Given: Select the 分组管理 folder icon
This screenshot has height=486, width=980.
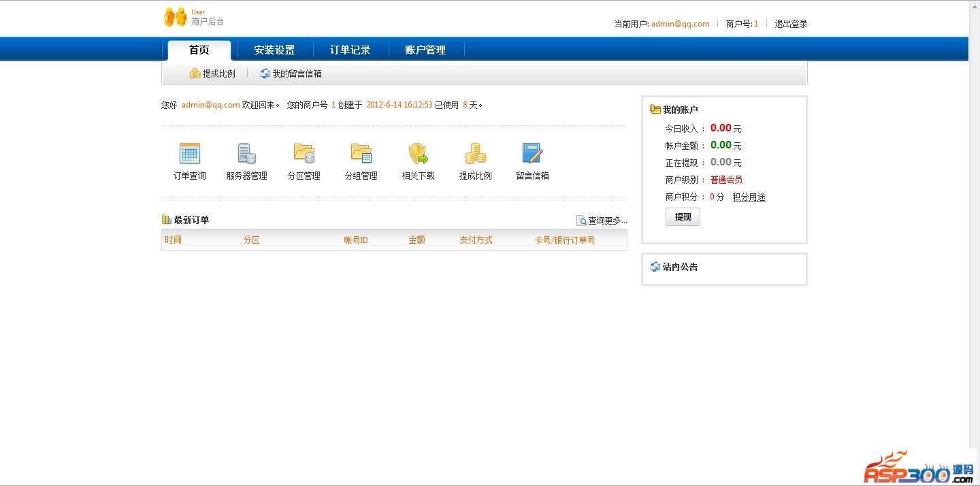Looking at the screenshot, I should 361,154.
